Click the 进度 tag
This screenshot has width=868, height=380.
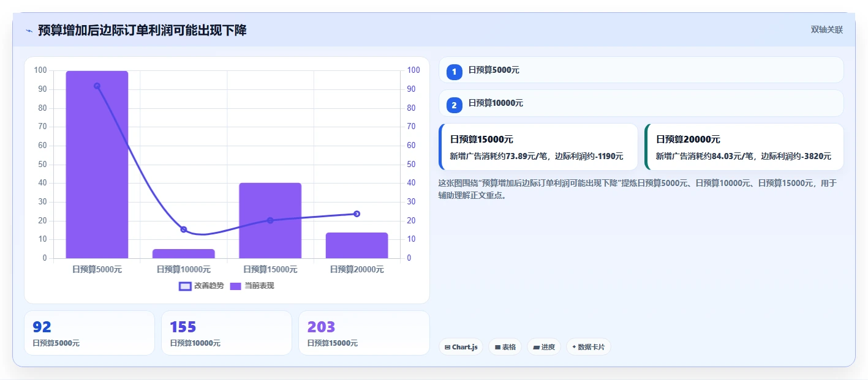[544, 347]
